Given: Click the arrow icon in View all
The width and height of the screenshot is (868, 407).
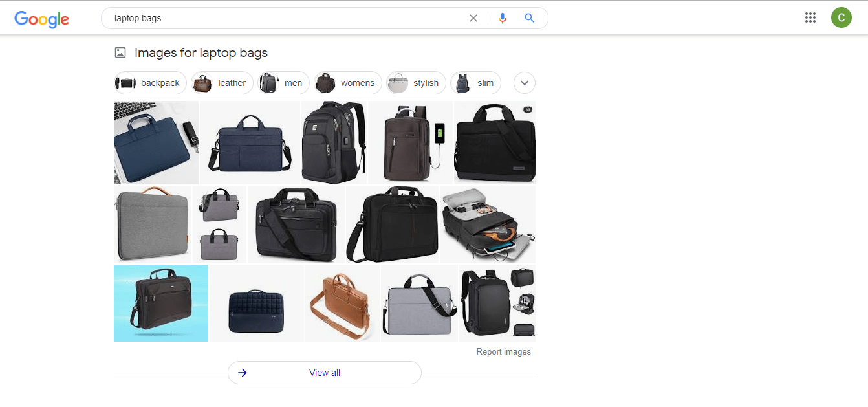Looking at the screenshot, I should 243,373.
